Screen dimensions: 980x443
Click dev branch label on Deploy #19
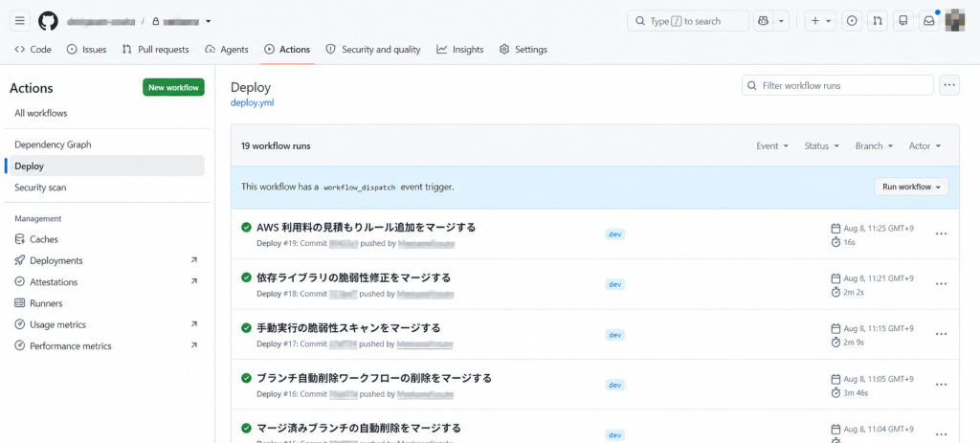(x=615, y=234)
